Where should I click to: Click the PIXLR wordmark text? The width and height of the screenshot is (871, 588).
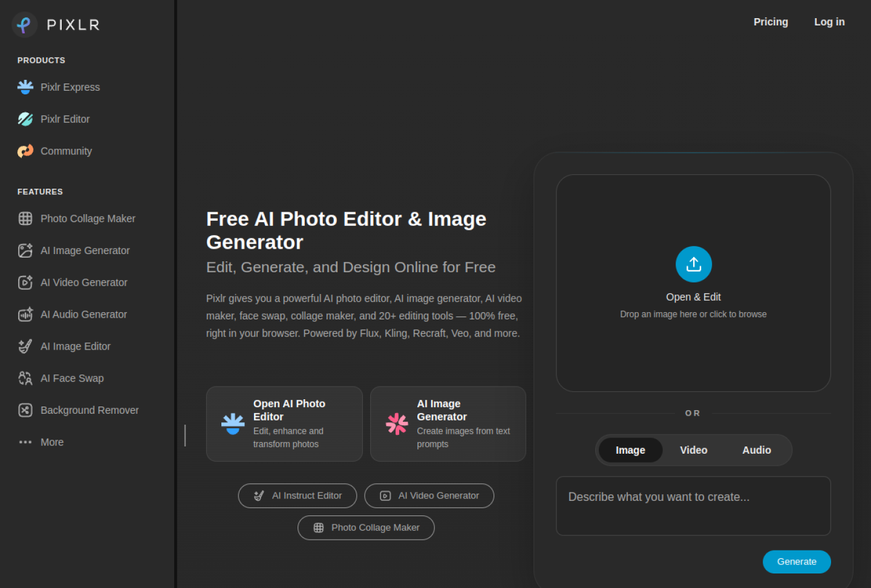pyautogui.click(x=73, y=25)
